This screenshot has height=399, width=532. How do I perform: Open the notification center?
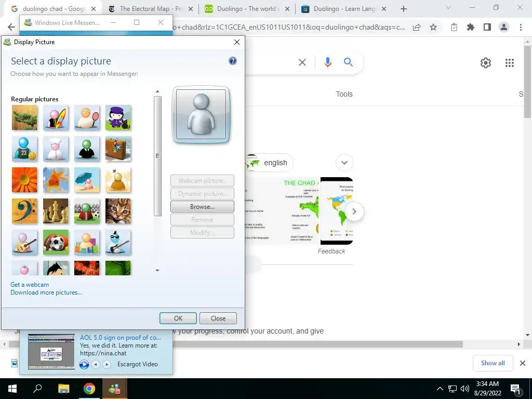tap(516, 389)
